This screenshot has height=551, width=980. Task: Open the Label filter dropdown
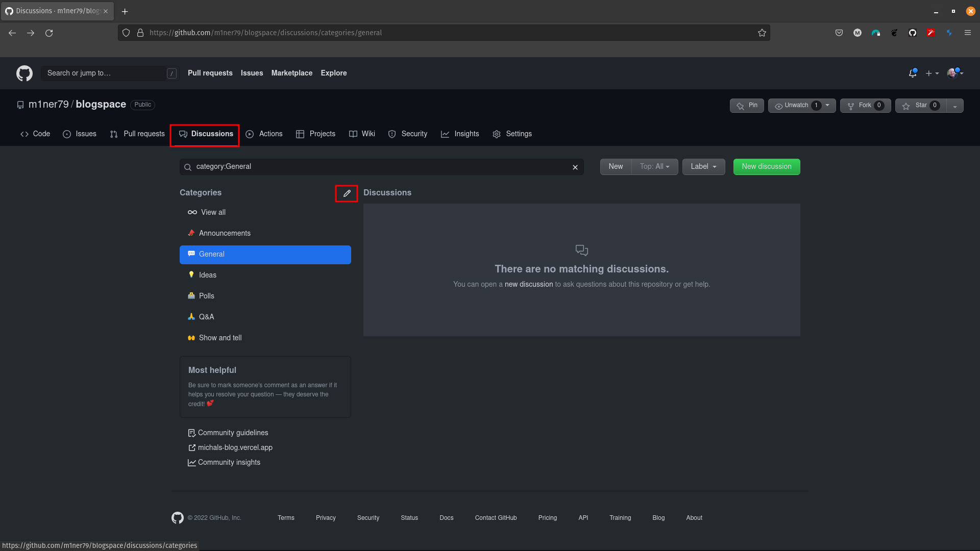pyautogui.click(x=703, y=167)
